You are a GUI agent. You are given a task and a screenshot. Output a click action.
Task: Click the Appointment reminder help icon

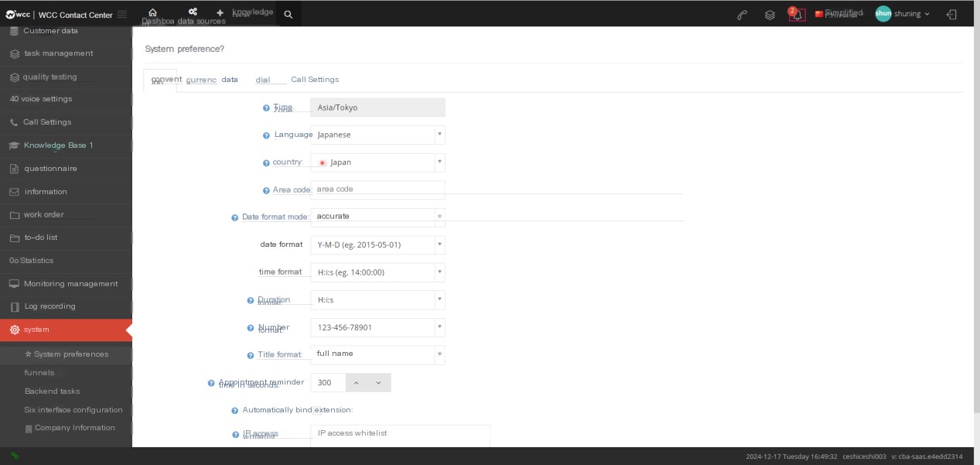point(211,383)
